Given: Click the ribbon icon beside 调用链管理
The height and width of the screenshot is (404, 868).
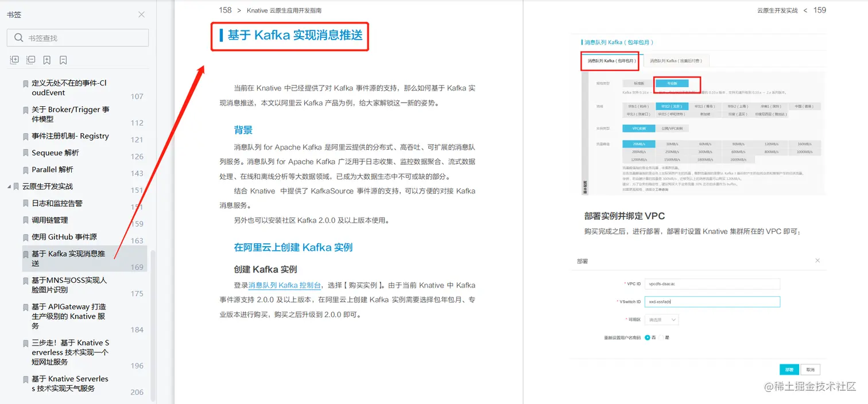Looking at the screenshot, I should (25, 220).
